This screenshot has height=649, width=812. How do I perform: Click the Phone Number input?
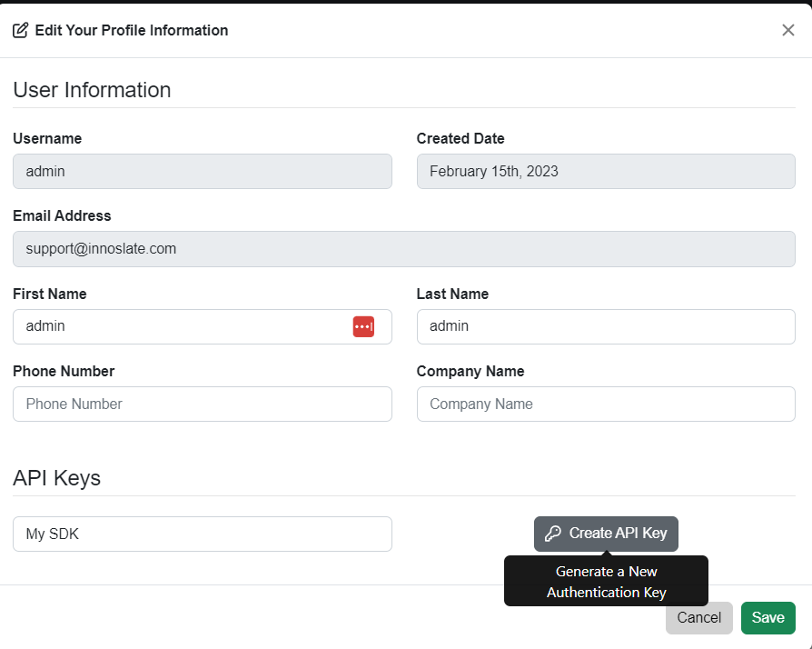(202, 404)
